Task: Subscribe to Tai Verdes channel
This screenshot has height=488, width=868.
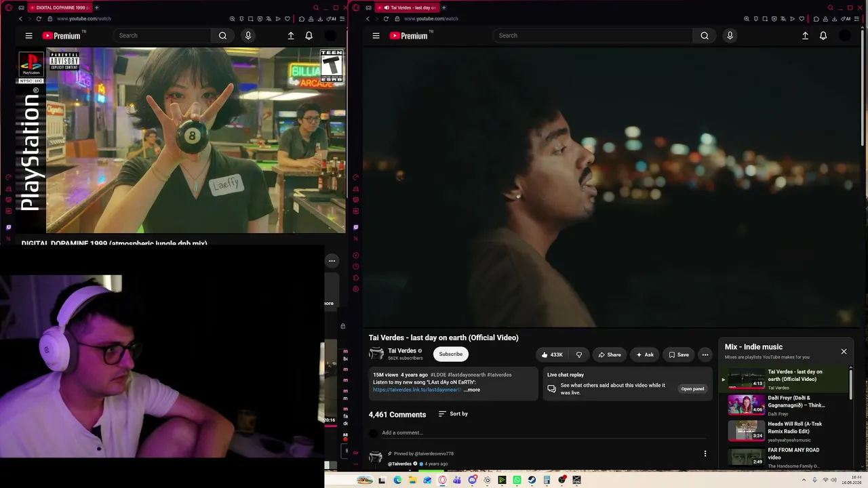Action: 450,354
